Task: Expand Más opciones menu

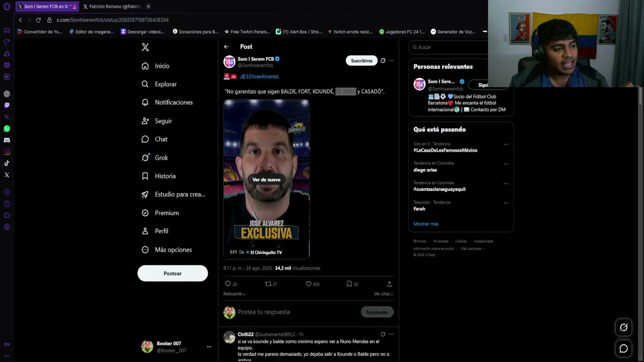Action: (167, 249)
